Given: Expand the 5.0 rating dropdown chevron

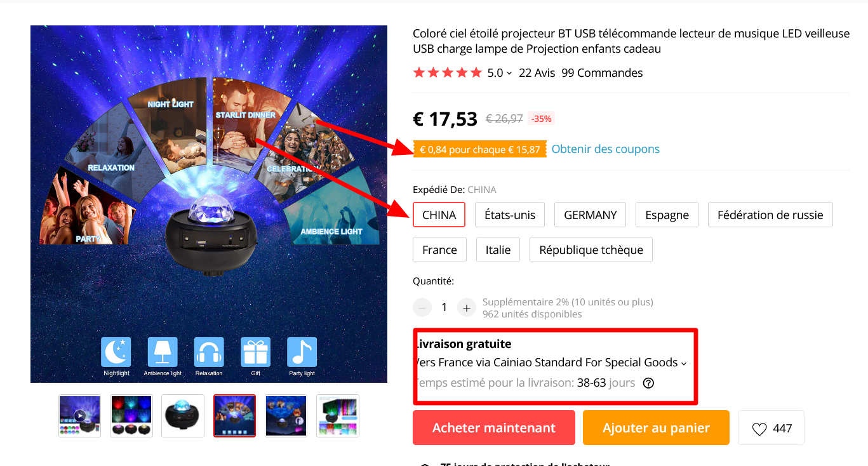Looking at the screenshot, I should [x=509, y=74].
